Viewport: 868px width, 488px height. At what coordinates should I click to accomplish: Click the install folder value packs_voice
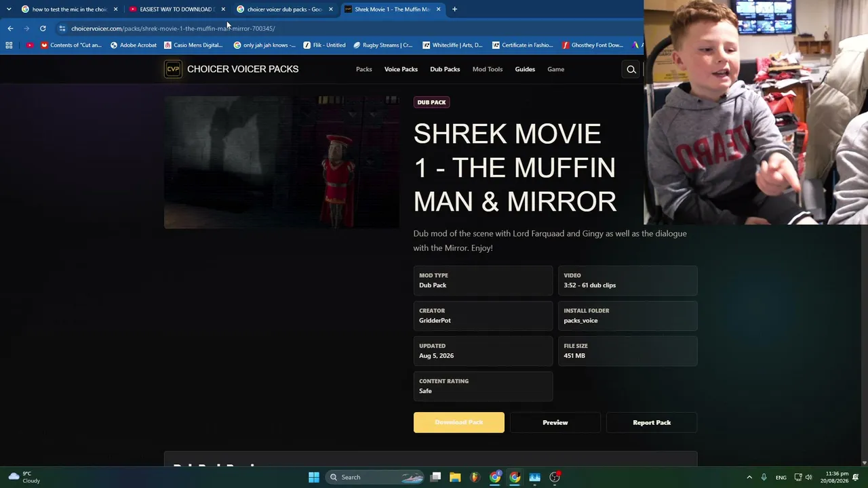pyautogui.click(x=580, y=321)
